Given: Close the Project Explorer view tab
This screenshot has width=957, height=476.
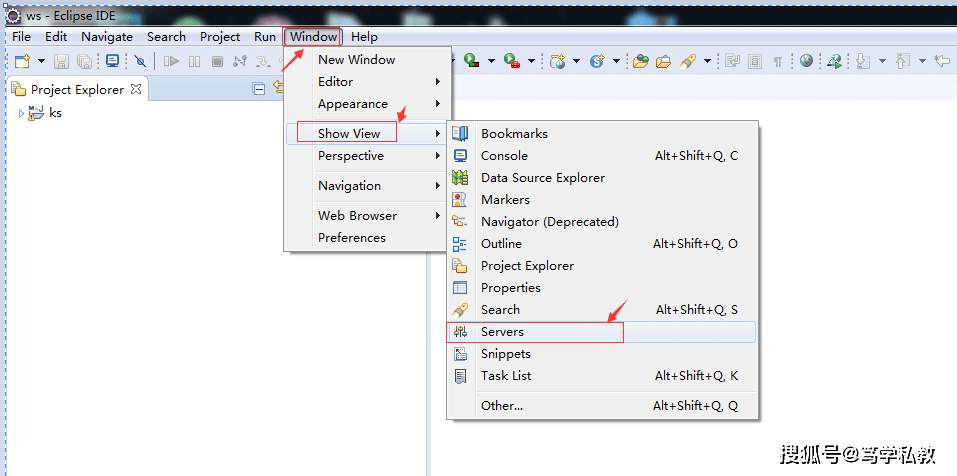Looking at the screenshot, I should (x=136, y=89).
